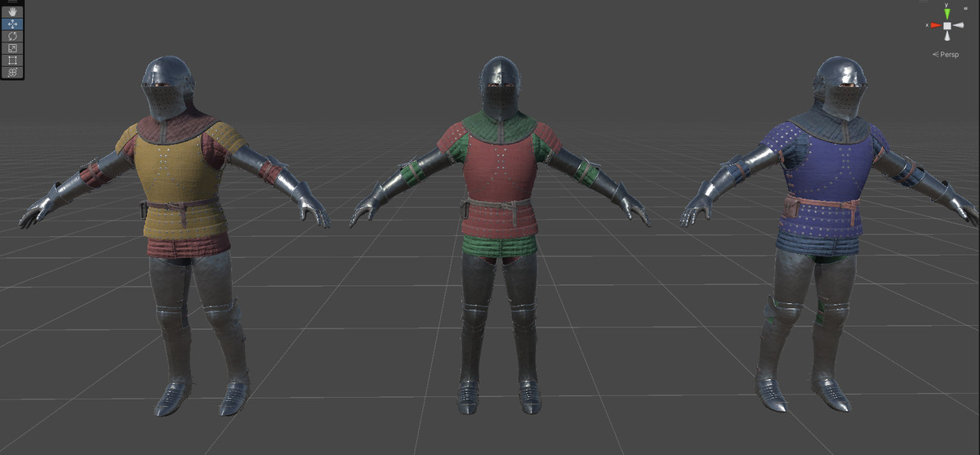Click the center cube of orientation gizmo
This screenshot has height=455, width=980.
click(x=947, y=25)
